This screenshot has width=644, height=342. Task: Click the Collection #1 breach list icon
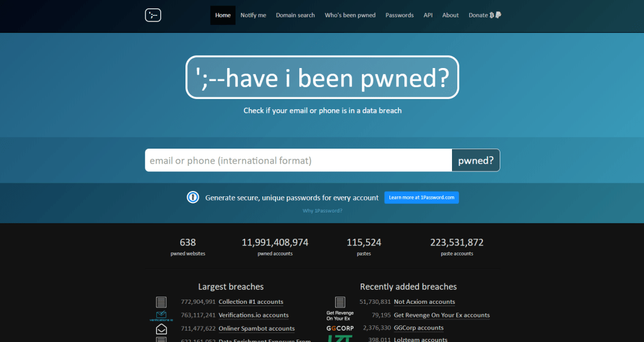(x=161, y=302)
